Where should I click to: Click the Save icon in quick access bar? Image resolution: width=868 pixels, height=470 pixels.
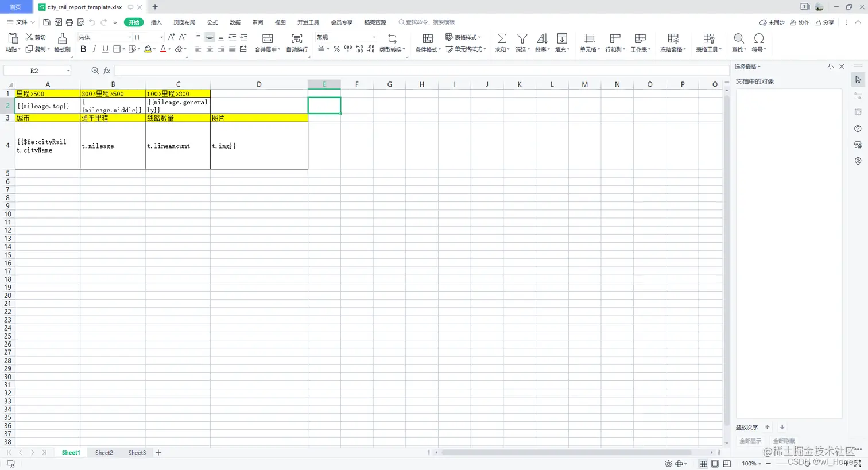46,22
